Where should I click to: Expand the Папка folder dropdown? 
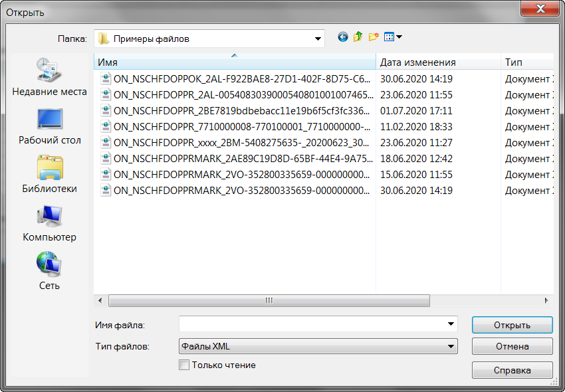(318, 39)
